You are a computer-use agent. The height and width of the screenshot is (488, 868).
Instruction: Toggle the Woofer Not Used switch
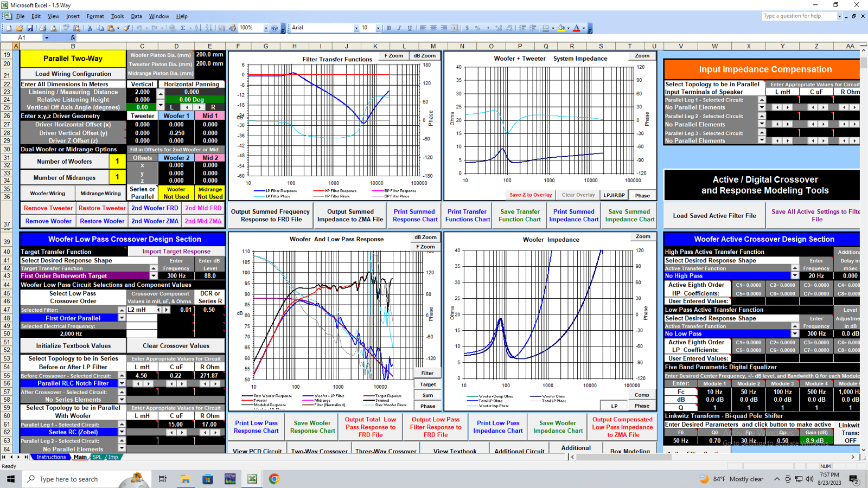tap(176, 193)
